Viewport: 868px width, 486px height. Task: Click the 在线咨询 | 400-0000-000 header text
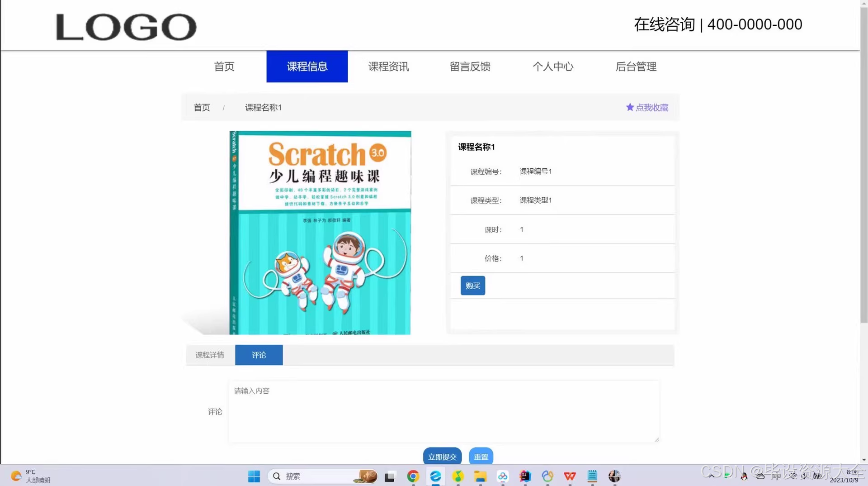[x=718, y=24]
